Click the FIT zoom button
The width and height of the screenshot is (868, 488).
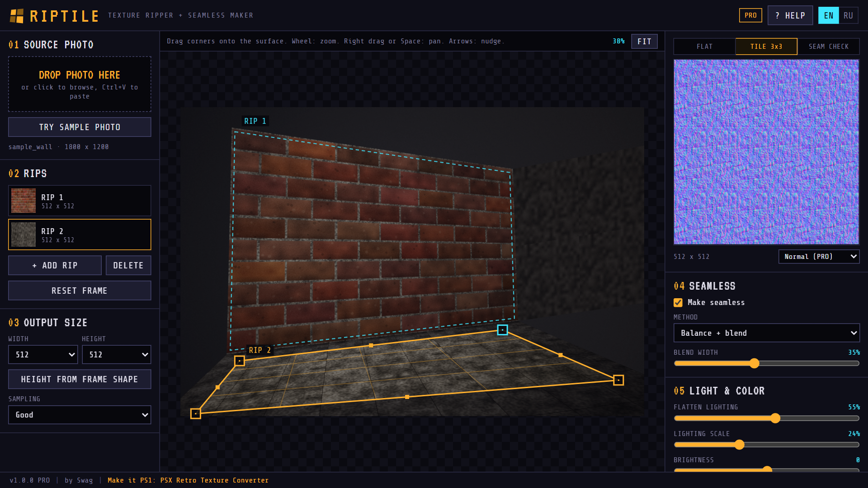pos(644,42)
